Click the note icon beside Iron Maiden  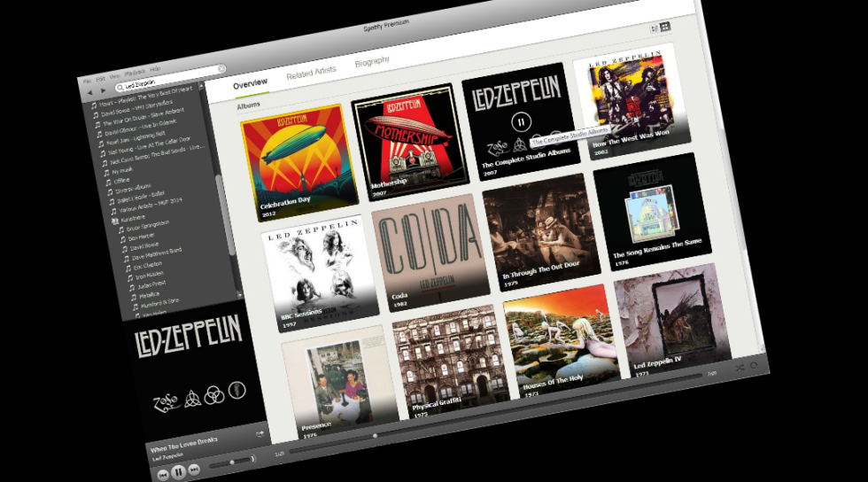[x=130, y=277]
